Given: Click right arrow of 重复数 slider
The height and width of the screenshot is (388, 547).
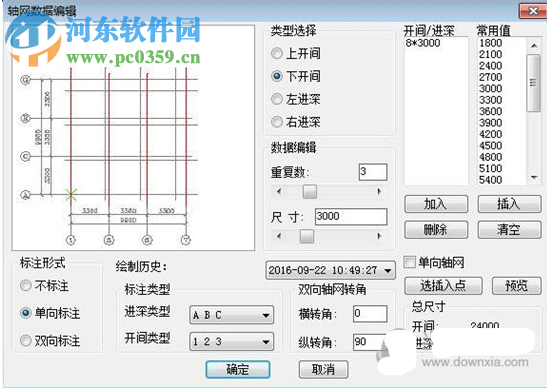Looking at the screenshot, I should click(380, 191).
